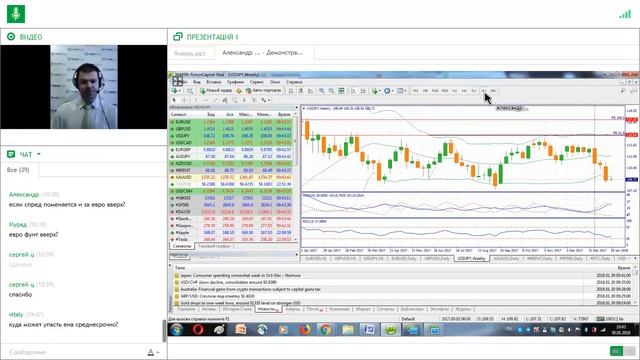This screenshot has height=360, width=640.
Task: Open the new chart green plus dropdown
Action: coord(176,91)
